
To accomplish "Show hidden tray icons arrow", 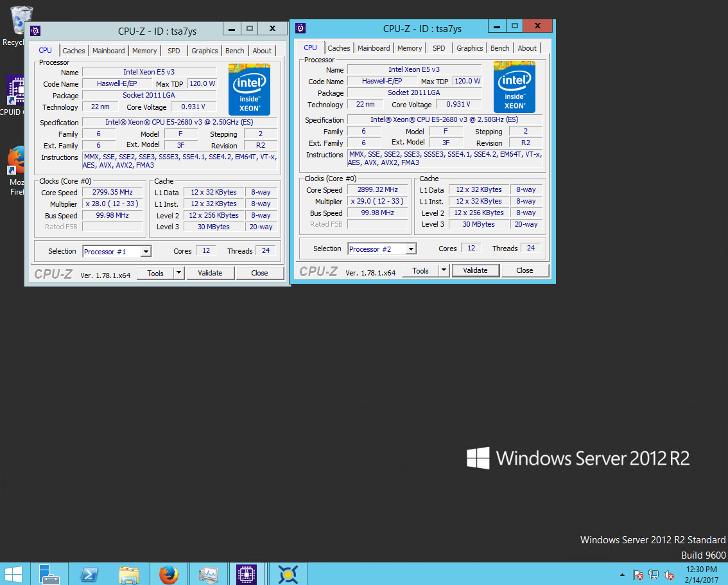I will click(622, 575).
